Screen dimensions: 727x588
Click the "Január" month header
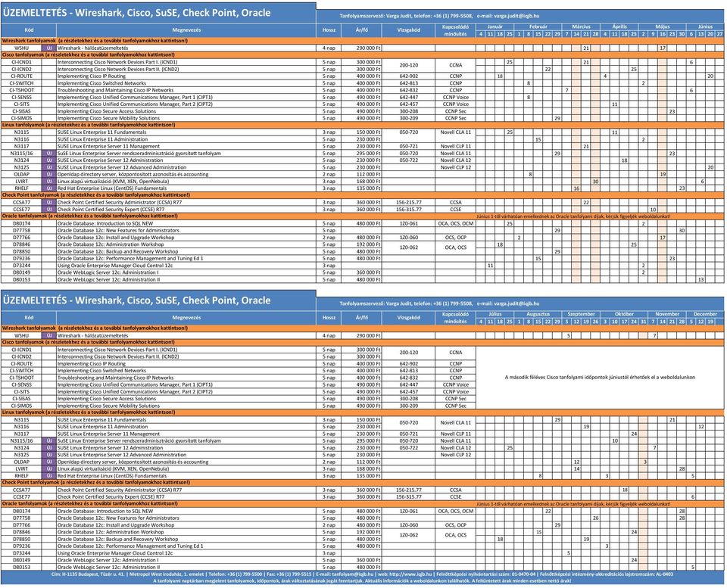coord(495,27)
